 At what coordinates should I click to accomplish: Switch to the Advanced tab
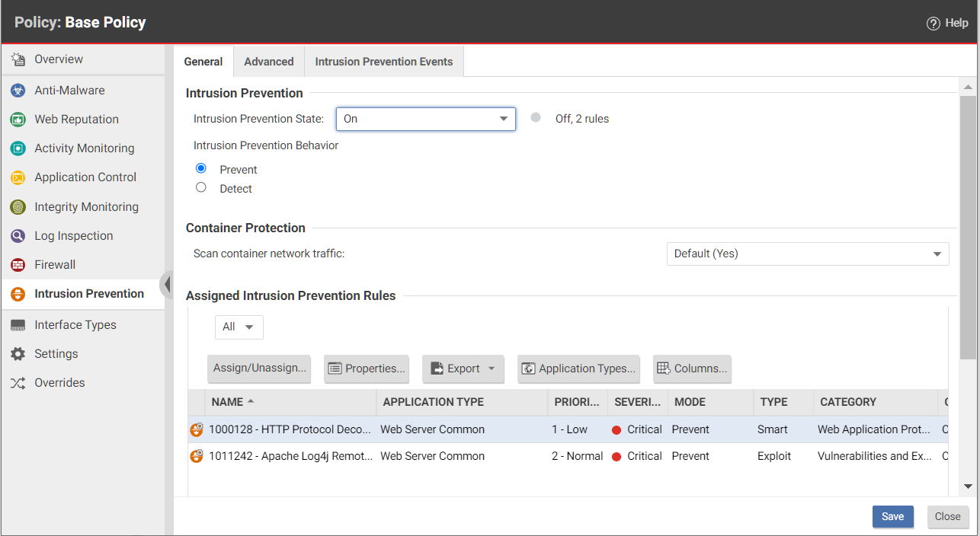click(x=268, y=62)
